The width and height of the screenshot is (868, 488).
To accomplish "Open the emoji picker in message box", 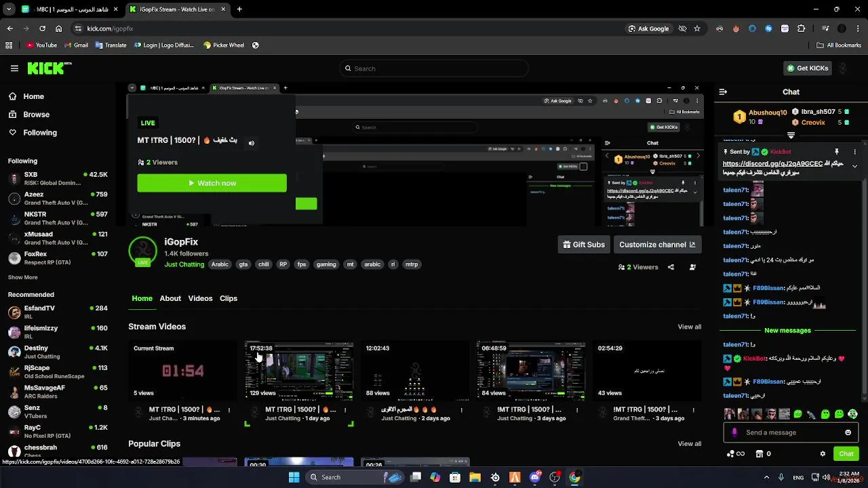I will coord(848,432).
